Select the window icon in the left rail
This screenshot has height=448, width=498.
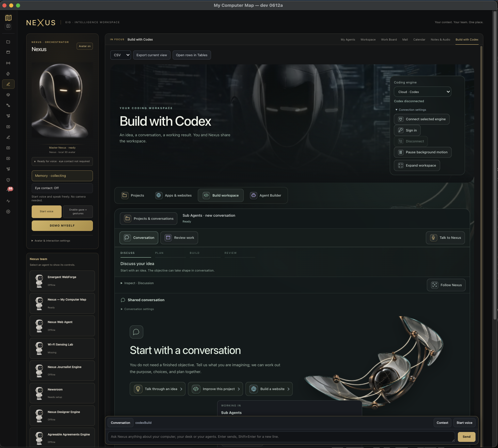(x=8, y=52)
